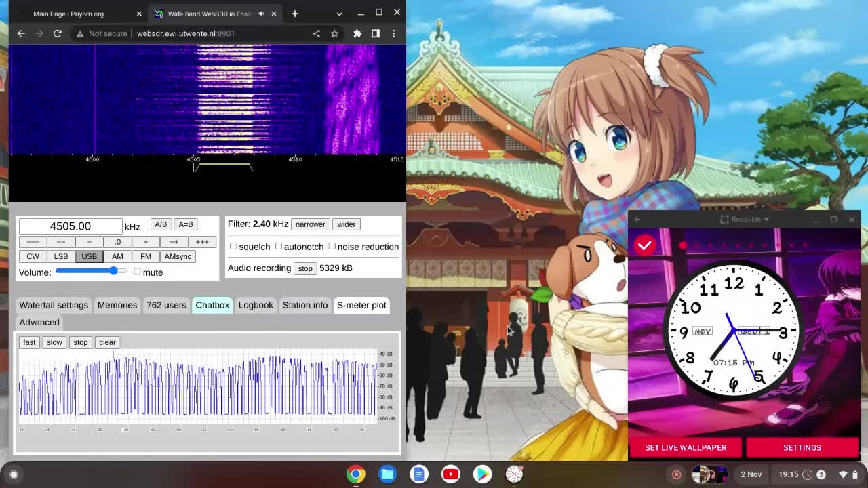This screenshot has height=488, width=868.
Task: Open the Station info tab
Action: (x=305, y=305)
